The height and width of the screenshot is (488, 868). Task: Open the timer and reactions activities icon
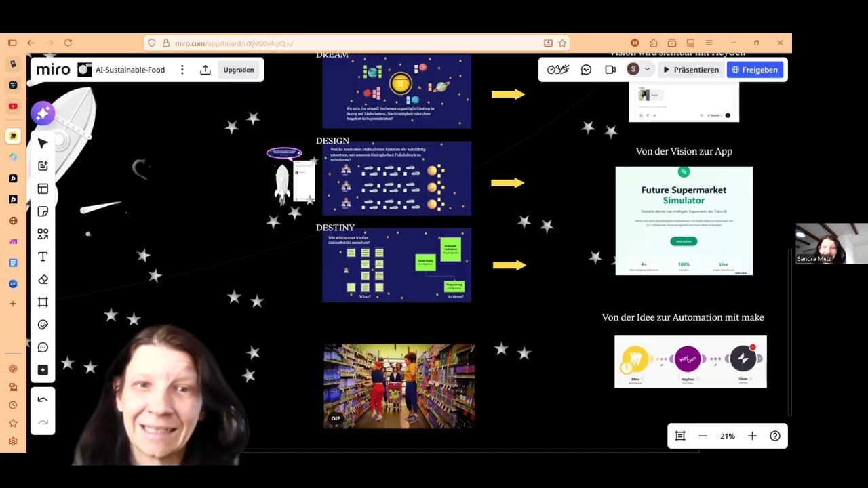point(558,69)
